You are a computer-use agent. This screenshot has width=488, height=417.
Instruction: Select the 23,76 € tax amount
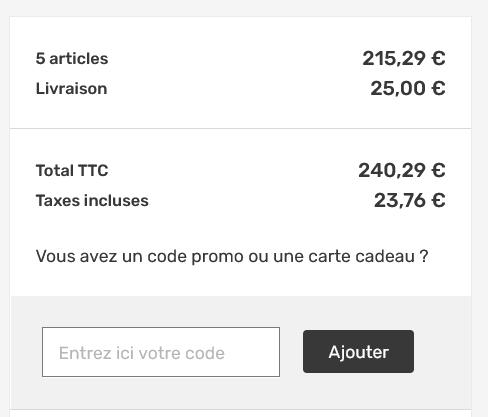[409, 201]
